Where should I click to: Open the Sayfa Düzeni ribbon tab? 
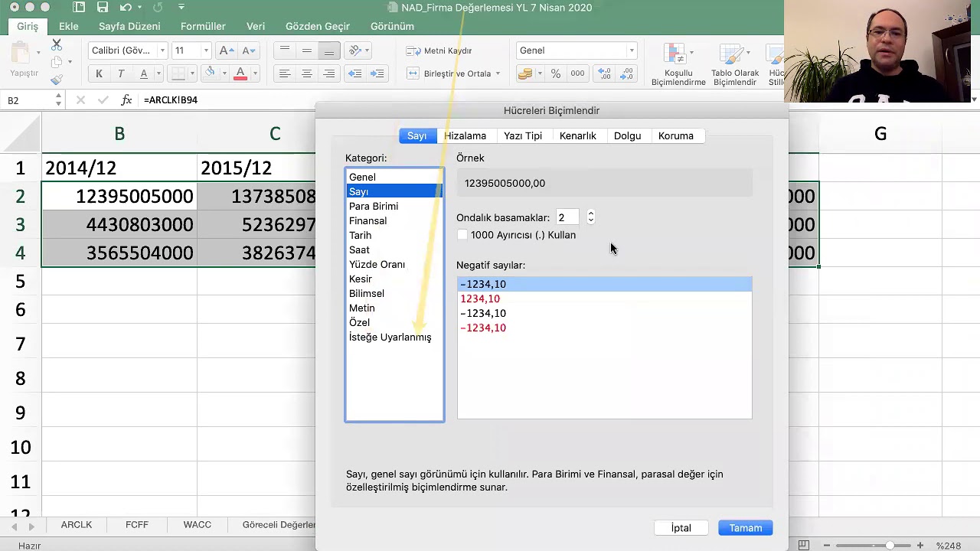tap(129, 26)
